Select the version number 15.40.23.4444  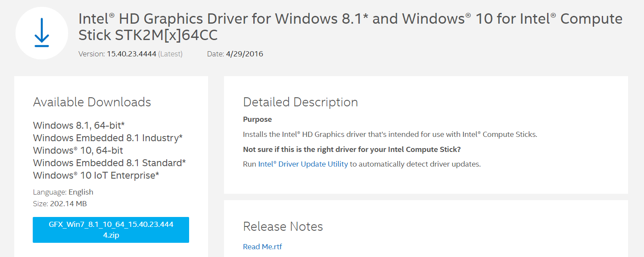click(131, 54)
